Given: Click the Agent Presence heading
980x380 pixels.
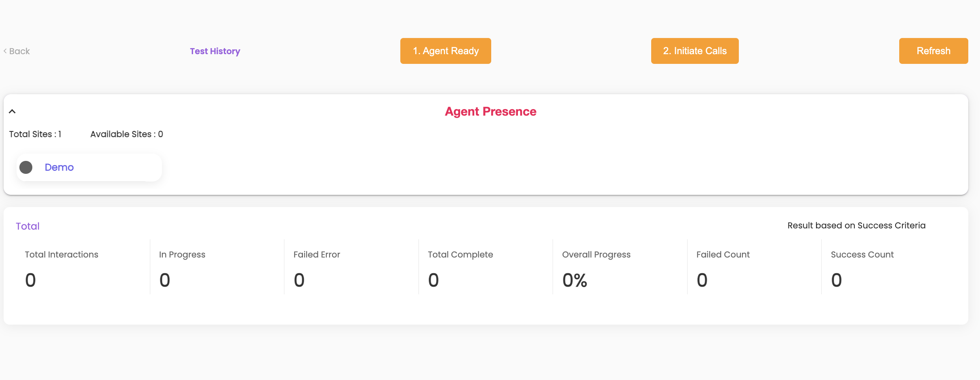Looking at the screenshot, I should (490, 112).
